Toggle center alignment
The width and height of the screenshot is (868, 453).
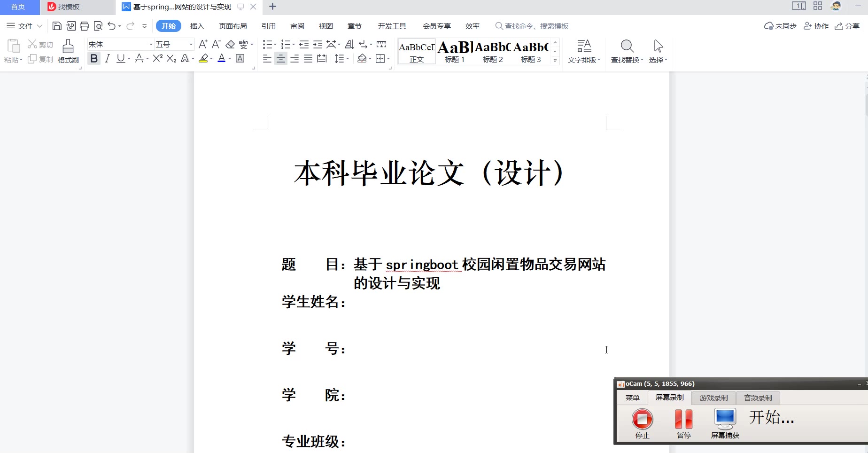pos(281,58)
